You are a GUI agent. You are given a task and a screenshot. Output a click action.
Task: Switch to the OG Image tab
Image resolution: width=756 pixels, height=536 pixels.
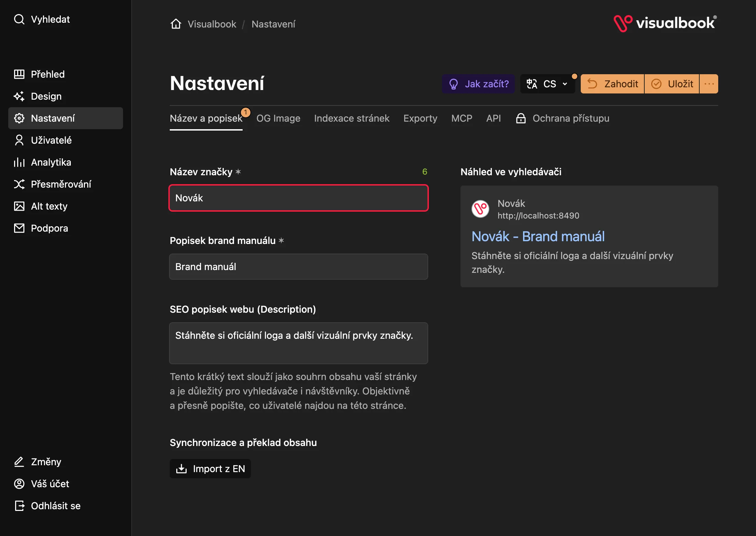(x=278, y=118)
